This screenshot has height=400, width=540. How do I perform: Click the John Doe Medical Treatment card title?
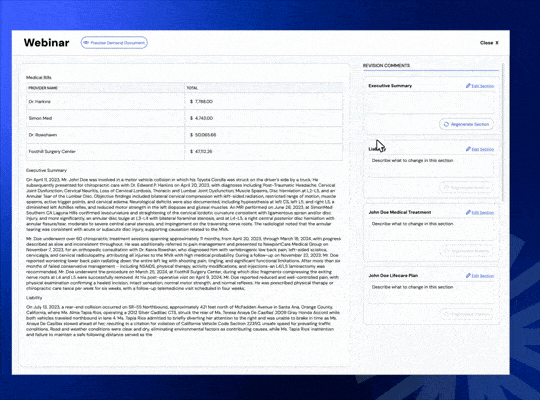[400, 212]
